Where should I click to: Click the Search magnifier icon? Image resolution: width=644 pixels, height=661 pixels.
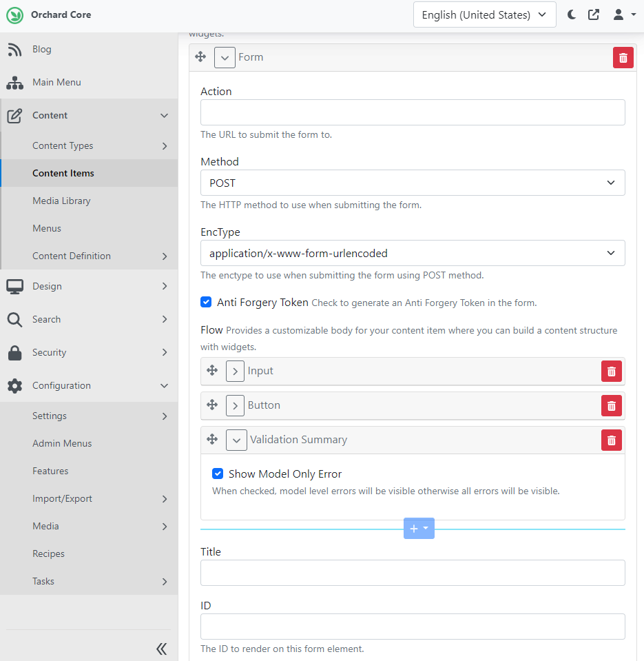click(x=14, y=320)
